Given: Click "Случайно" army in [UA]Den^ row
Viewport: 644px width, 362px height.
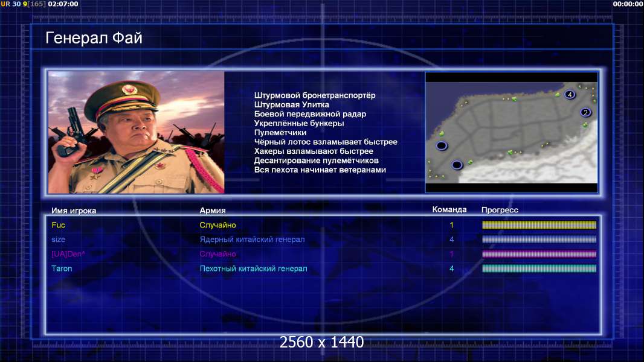Looking at the screenshot, I should 217,254.
